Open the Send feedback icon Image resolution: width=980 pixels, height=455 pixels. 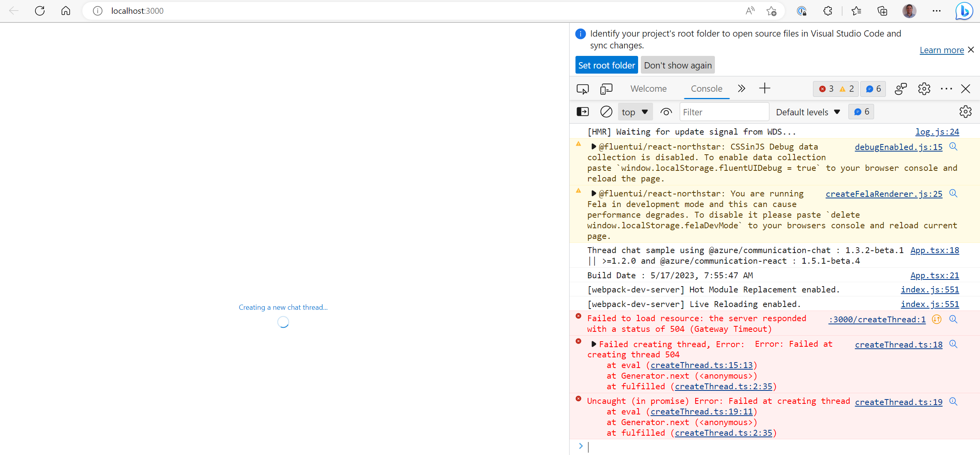901,89
